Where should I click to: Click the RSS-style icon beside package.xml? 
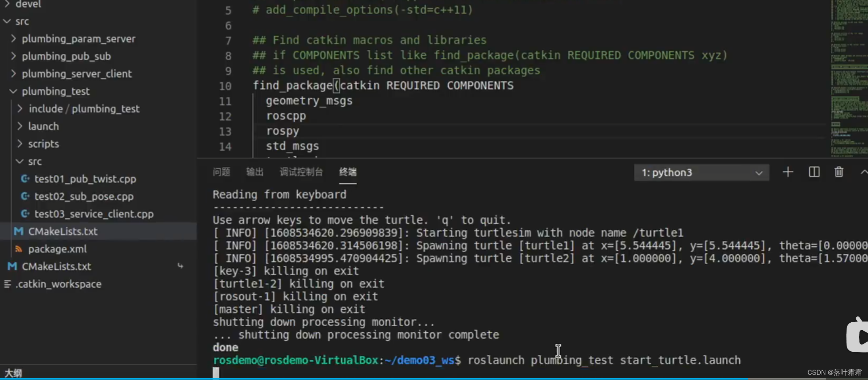point(18,249)
